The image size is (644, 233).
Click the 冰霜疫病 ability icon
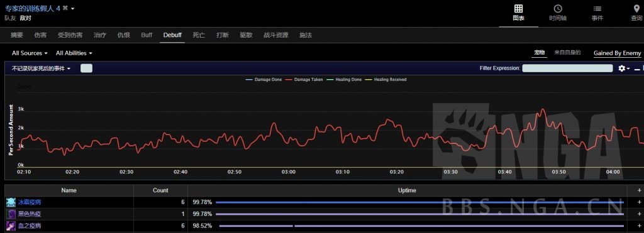click(11, 202)
